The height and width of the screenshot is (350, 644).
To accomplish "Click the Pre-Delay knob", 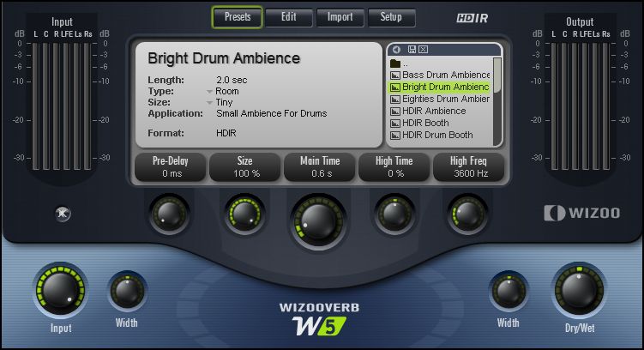I will coord(169,214).
